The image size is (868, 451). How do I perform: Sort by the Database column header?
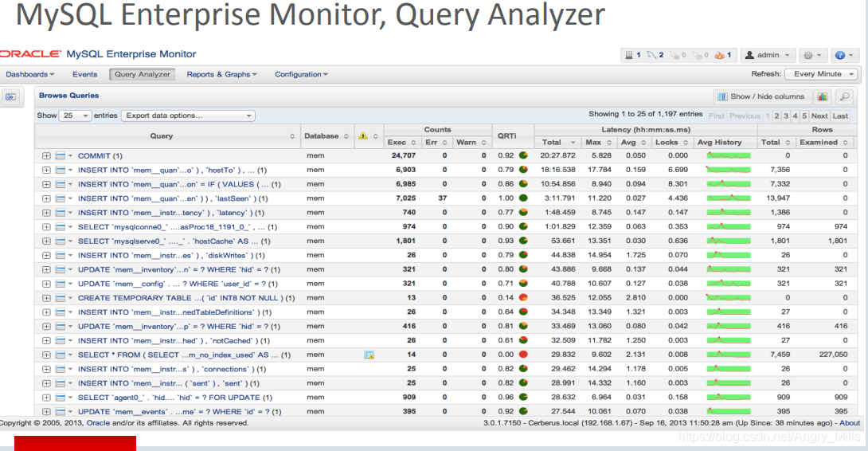click(x=326, y=135)
